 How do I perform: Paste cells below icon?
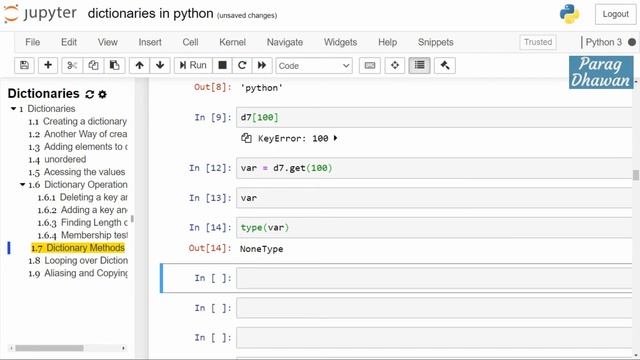pos(115,65)
